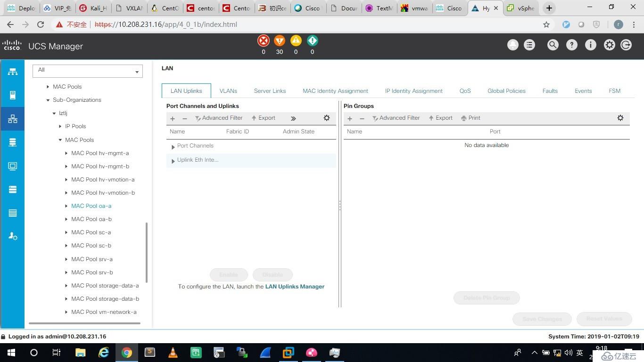644x362 pixels.
Task: Open Chrome from the Windows taskbar
Action: pos(127,353)
